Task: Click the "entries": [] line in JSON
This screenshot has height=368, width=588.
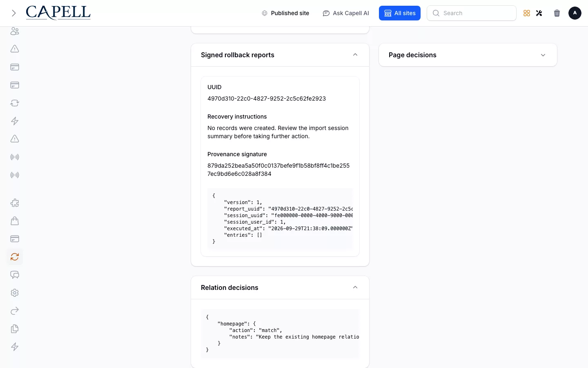Action: click(243, 235)
